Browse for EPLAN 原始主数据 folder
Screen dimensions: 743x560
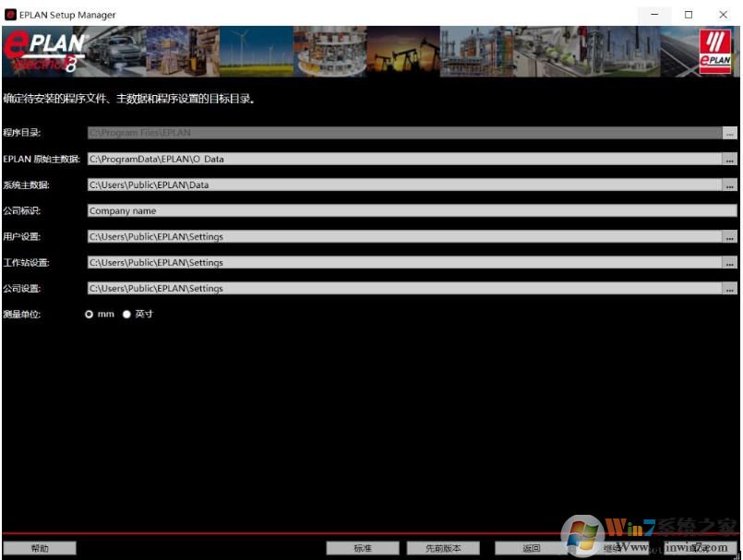click(x=730, y=160)
